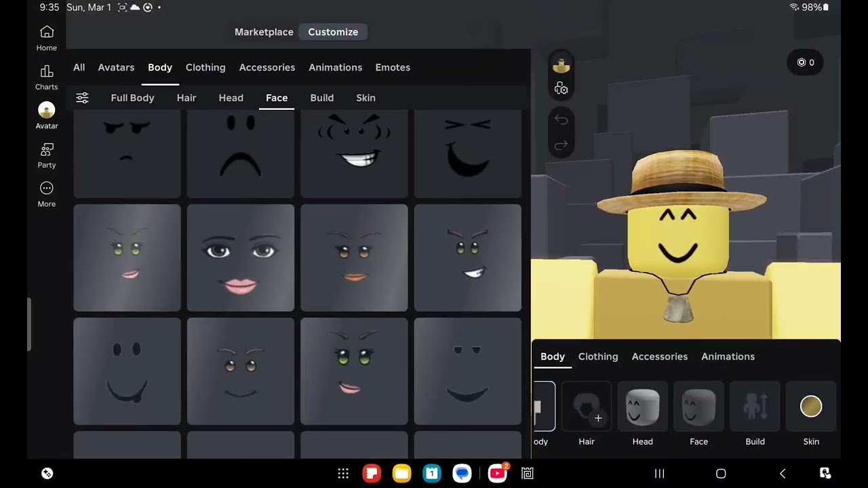Choose the green-eyed lashes face with pink lips
The height and width of the screenshot is (488, 868).
coord(354,371)
